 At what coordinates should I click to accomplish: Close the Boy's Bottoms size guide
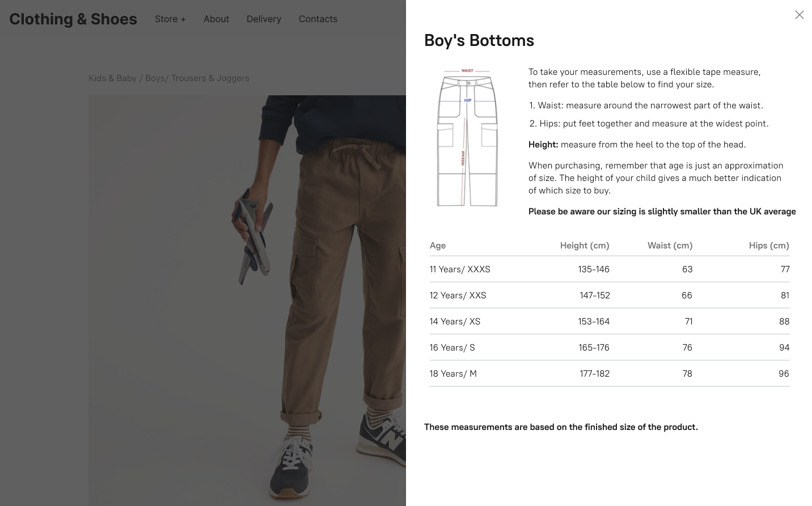pos(799,15)
